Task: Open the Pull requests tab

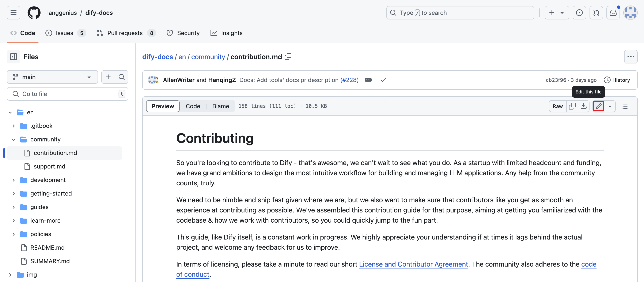Action: coord(126,33)
